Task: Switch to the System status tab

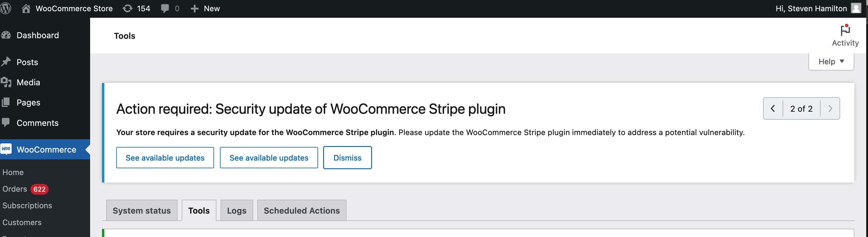Action: (141, 210)
